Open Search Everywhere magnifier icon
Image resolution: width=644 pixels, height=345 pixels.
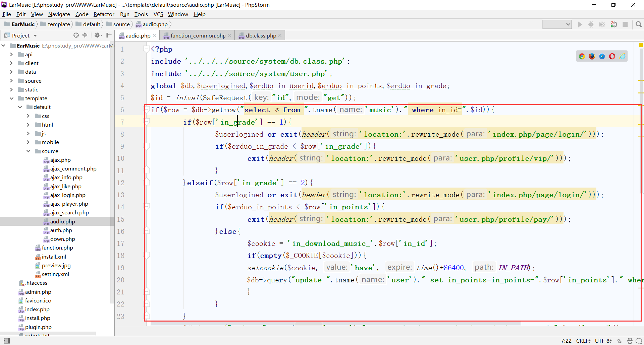click(x=639, y=24)
